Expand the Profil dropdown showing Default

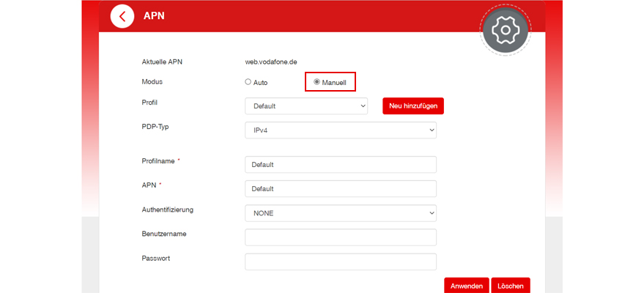[306, 106]
